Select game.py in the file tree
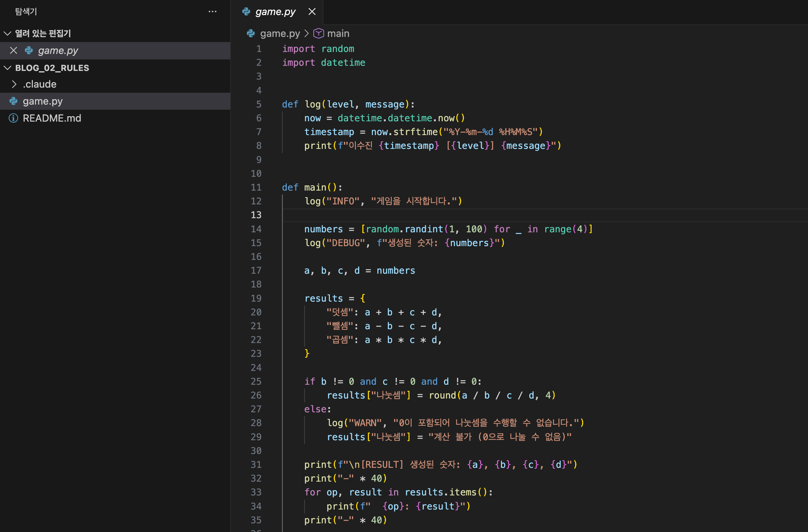 (43, 101)
